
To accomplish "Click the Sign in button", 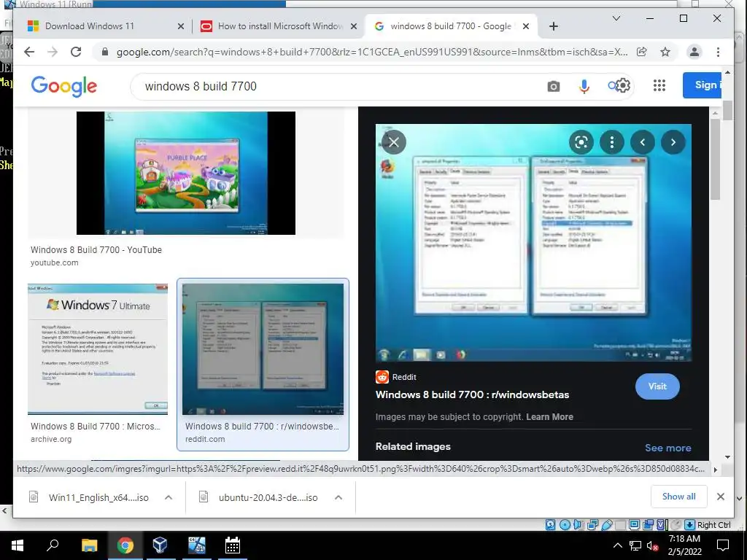I will (x=703, y=85).
